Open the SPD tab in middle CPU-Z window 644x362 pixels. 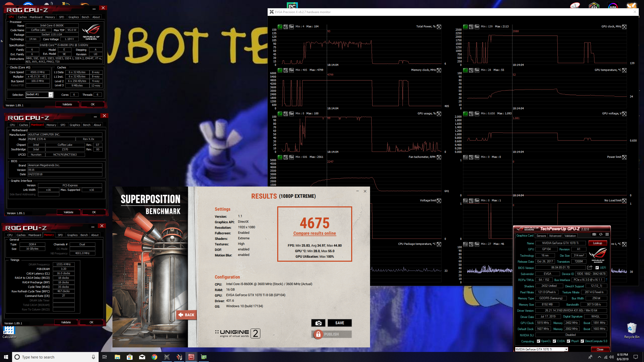point(63,125)
